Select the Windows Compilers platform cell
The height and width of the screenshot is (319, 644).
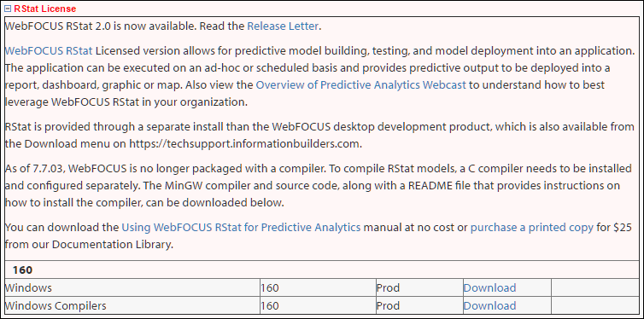[x=132, y=306]
